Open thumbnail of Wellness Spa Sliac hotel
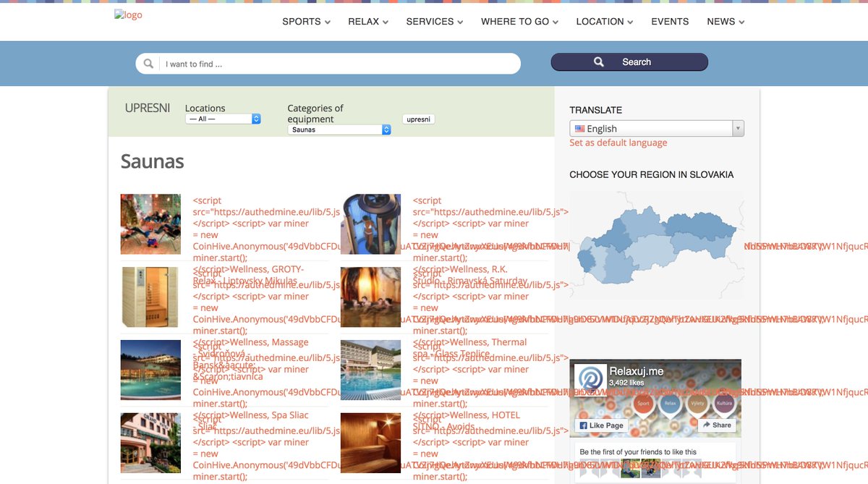The width and height of the screenshot is (868, 484). point(150,443)
